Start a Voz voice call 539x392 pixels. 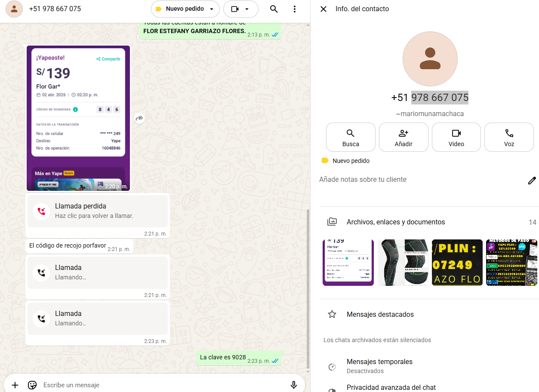coord(509,137)
